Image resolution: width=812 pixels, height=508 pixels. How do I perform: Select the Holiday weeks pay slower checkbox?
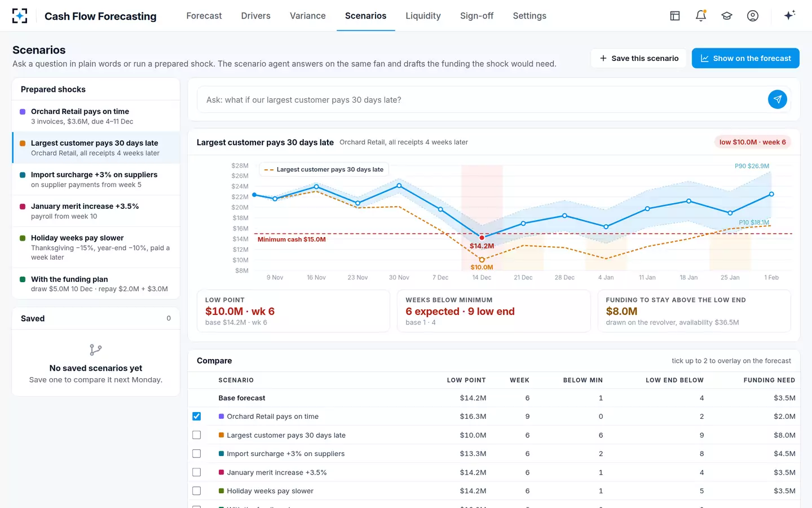(x=196, y=491)
